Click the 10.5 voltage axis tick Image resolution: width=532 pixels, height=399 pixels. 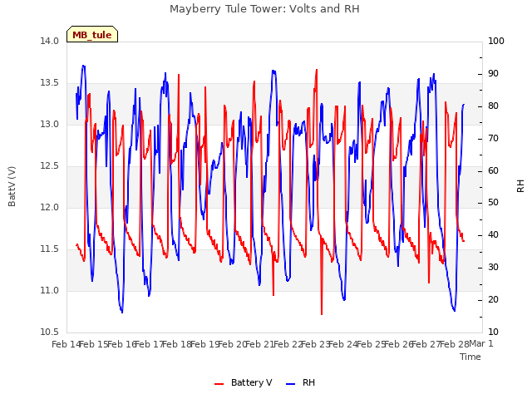point(49,332)
